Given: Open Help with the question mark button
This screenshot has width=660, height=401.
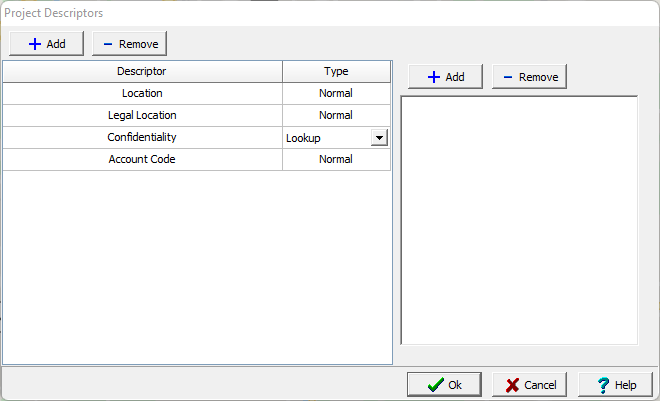Looking at the screenshot, I should point(615,385).
